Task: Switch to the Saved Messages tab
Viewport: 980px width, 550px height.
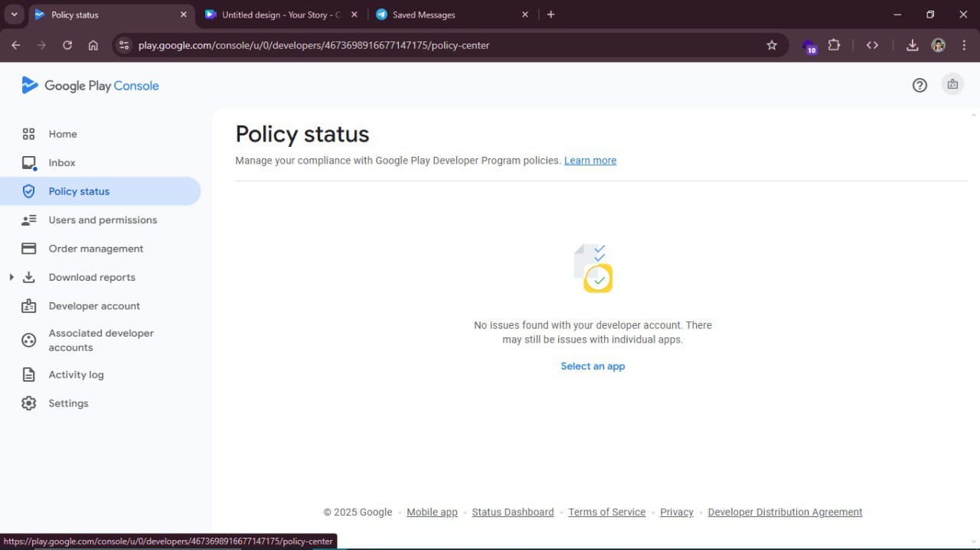Action: click(x=452, y=15)
